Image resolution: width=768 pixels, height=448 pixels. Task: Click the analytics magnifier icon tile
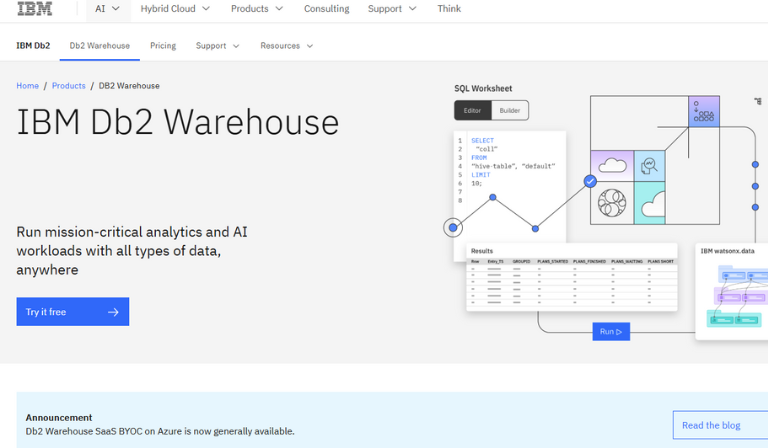(x=649, y=165)
